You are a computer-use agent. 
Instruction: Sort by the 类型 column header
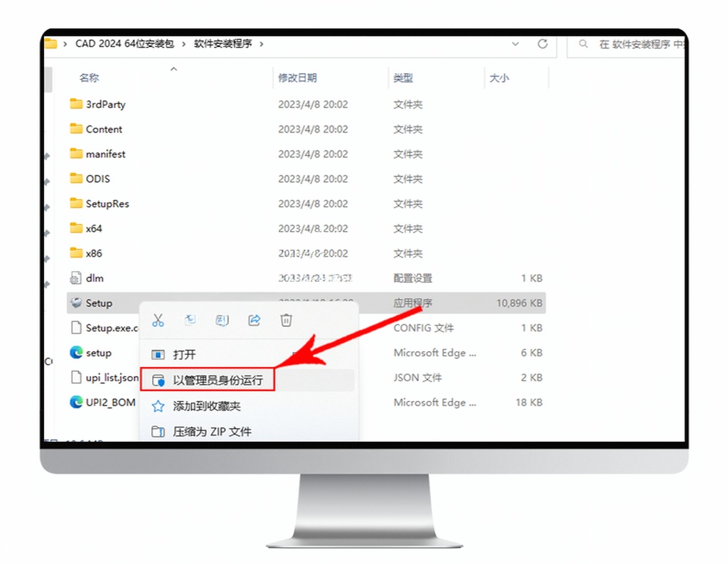tap(403, 78)
